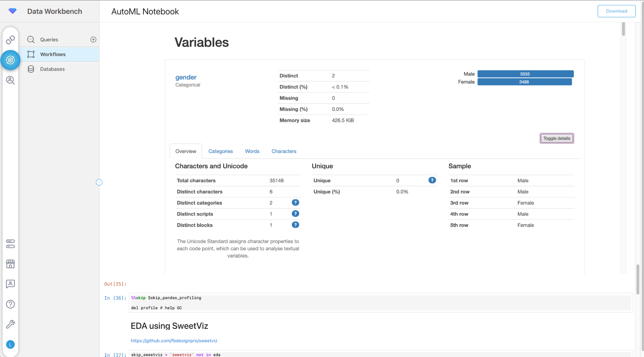Open the user search icon in sidebar
644x357 pixels.
(10, 80)
